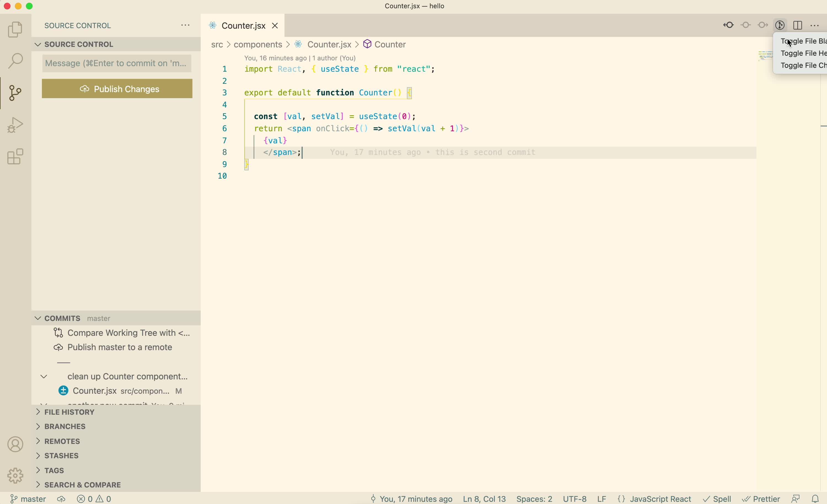The height and width of the screenshot is (504, 827).
Task: Change encoding via UTF-8 status item
Action: (x=574, y=499)
